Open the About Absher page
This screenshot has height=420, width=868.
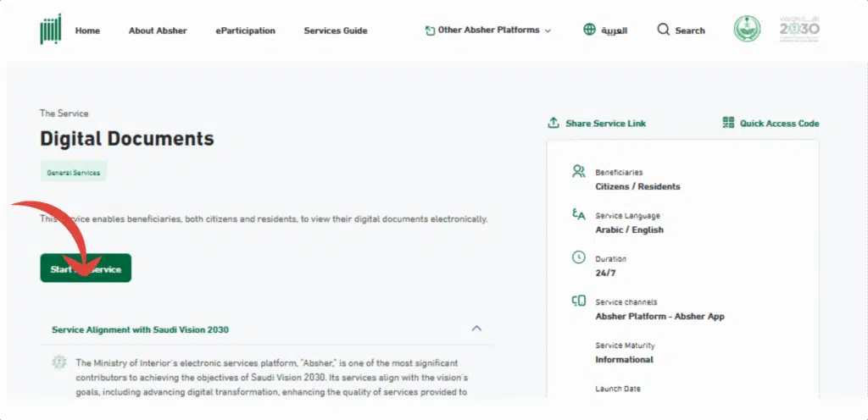coord(158,30)
